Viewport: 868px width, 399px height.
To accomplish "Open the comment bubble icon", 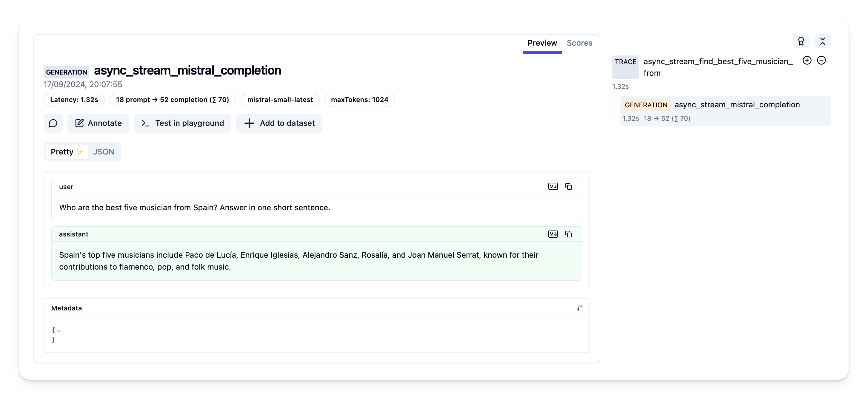I will [x=53, y=123].
